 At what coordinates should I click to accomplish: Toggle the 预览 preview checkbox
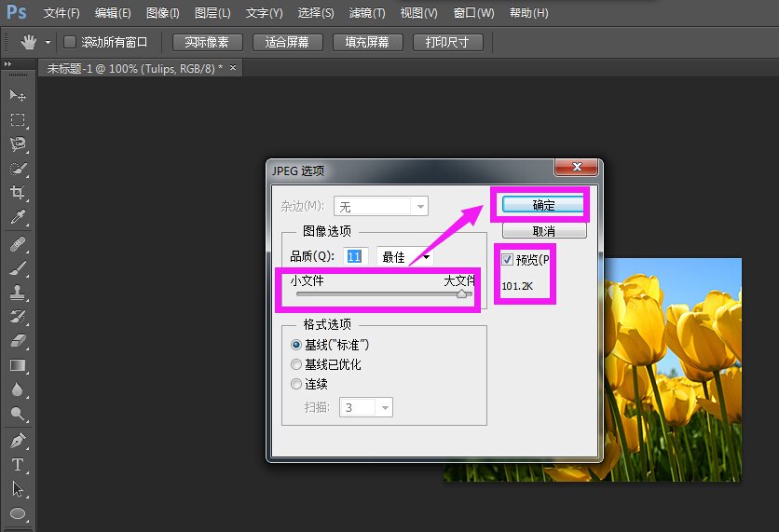pyautogui.click(x=508, y=260)
